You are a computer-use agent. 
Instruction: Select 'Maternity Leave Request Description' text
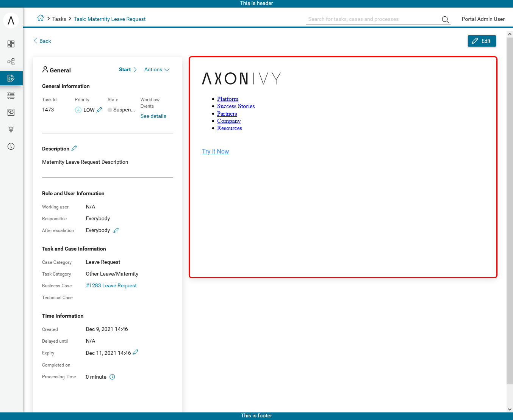pyautogui.click(x=85, y=162)
